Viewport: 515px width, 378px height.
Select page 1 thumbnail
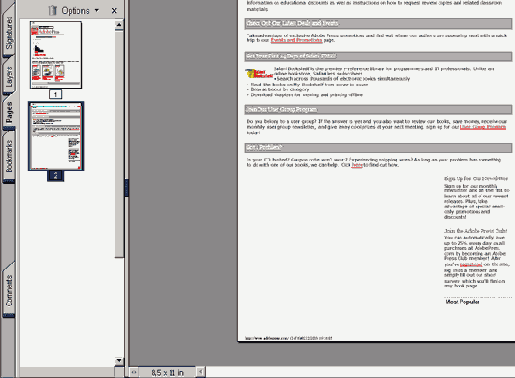coord(56,55)
